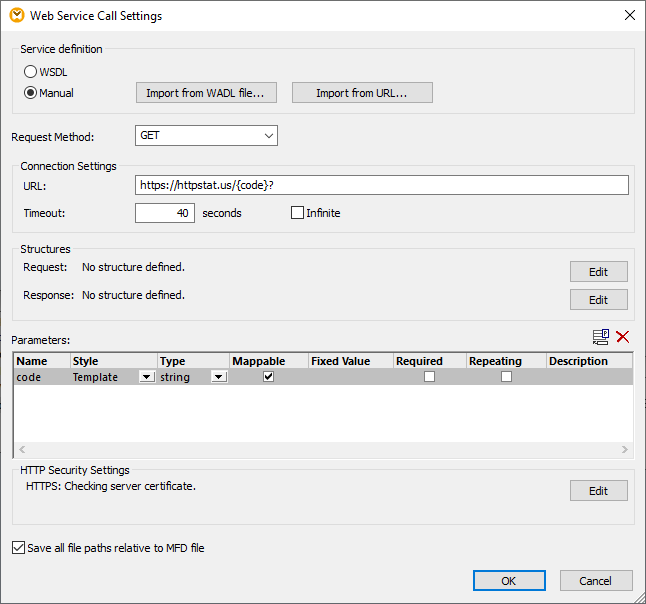Open the Type dropdown for code parameter

pos(219,377)
